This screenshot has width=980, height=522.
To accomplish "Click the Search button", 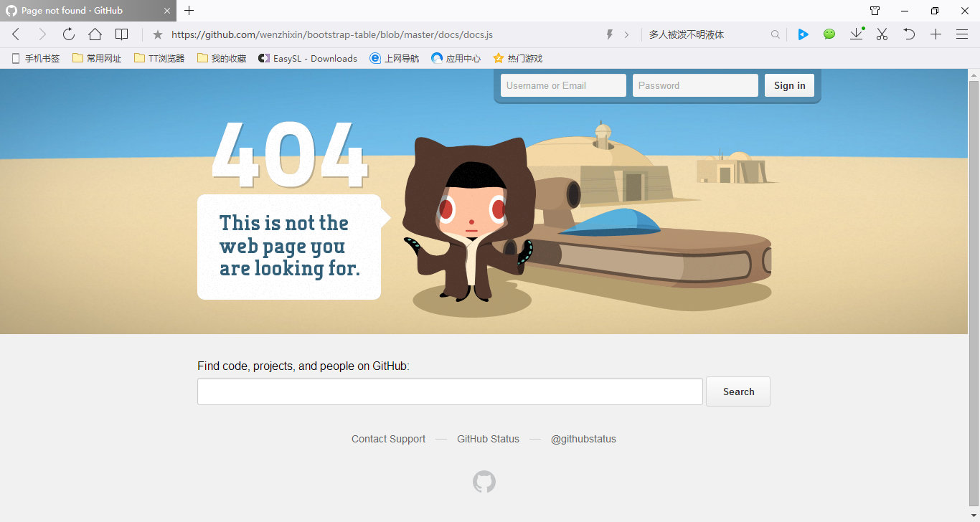I will (738, 391).
